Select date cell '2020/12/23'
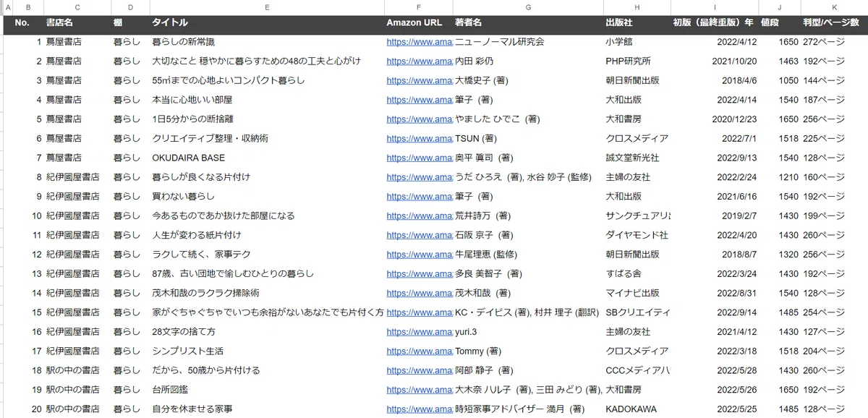868x418 pixels. [715, 119]
